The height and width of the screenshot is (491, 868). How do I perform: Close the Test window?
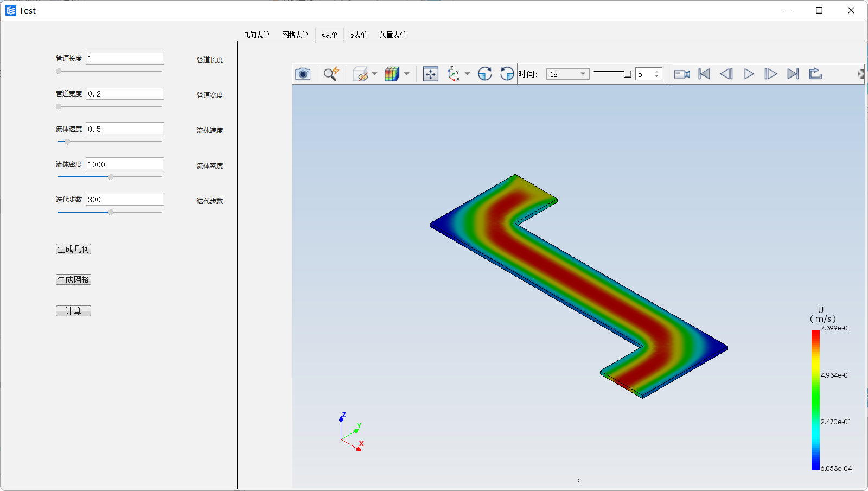[851, 10]
